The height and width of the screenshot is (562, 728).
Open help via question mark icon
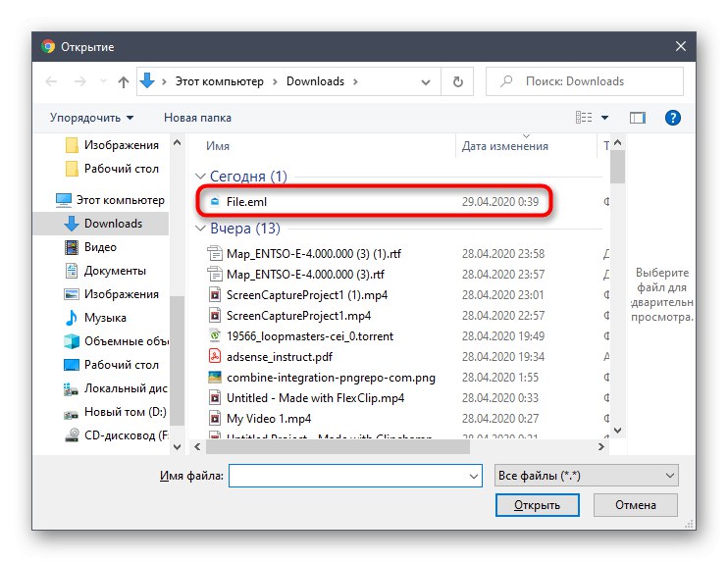point(672,118)
